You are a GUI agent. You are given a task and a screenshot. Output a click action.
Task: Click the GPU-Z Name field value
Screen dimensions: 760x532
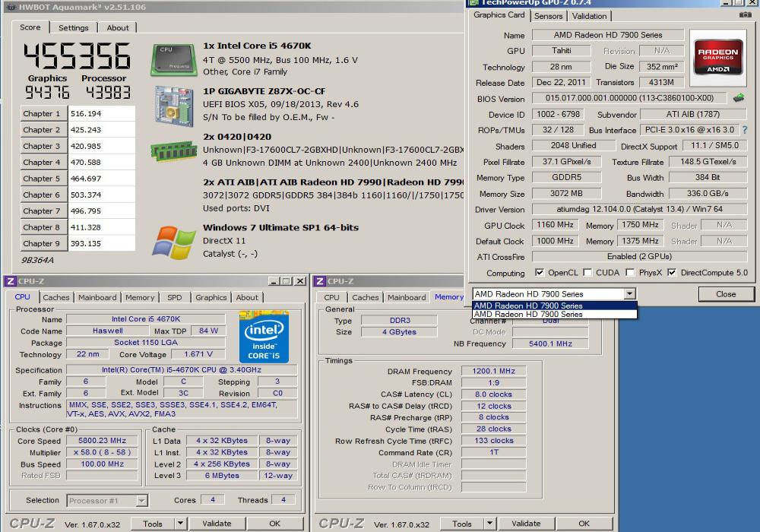click(x=608, y=35)
